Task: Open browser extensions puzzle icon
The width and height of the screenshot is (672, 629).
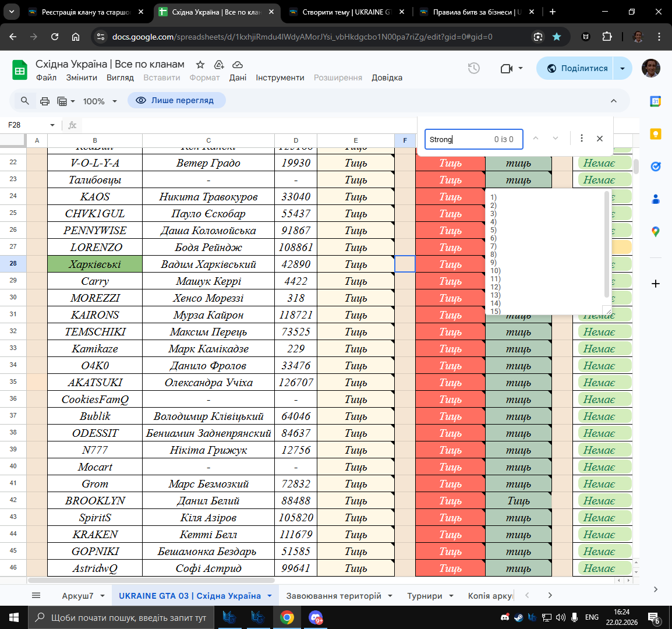Action: coord(607,37)
